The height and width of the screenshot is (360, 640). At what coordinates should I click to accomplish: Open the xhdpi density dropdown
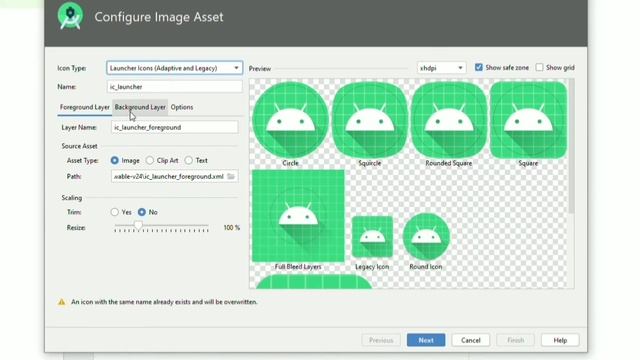tap(441, 68)
